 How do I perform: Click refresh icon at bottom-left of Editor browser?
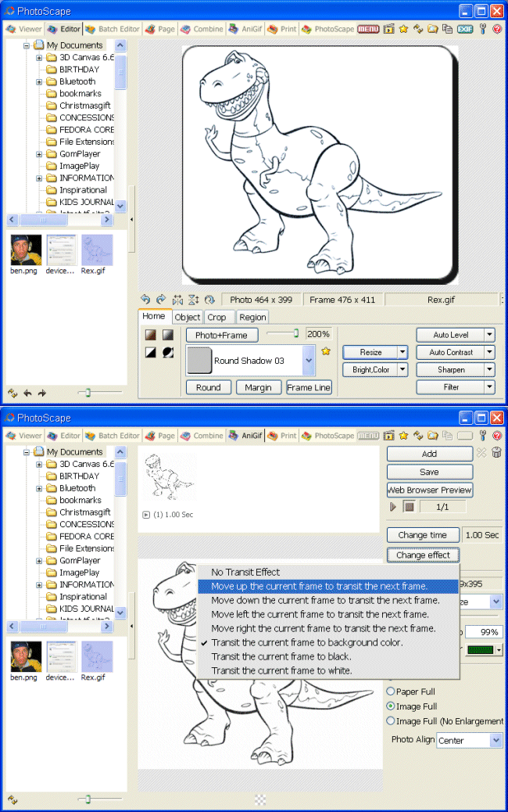pos(13,393)
